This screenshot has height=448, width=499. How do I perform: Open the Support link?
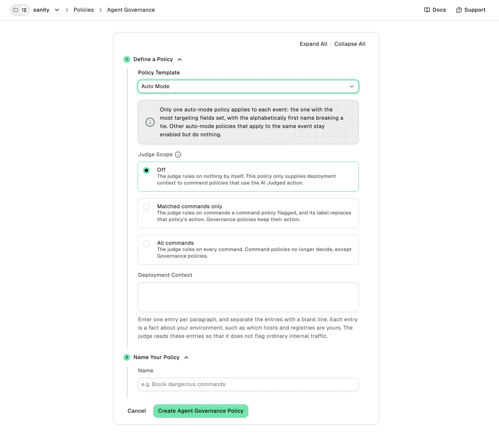(471, 10)
